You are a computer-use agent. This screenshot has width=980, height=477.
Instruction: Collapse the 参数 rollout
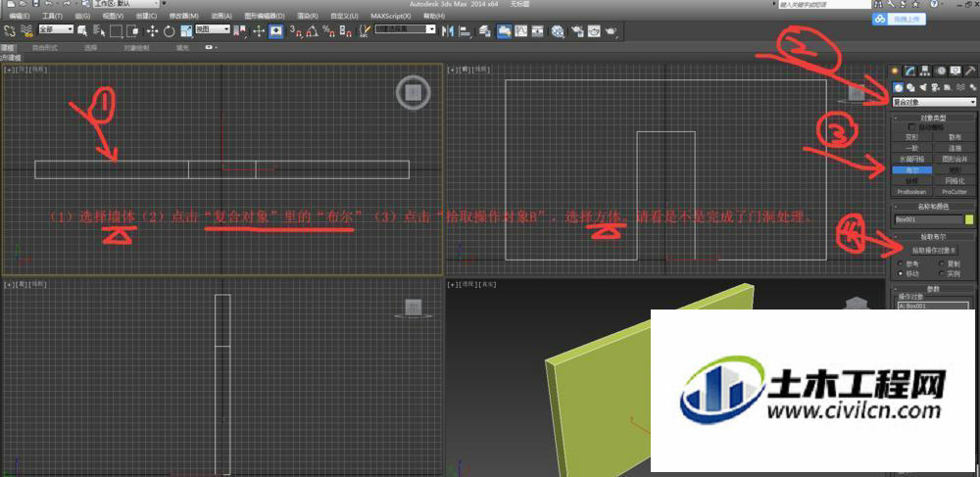point(934,288)
